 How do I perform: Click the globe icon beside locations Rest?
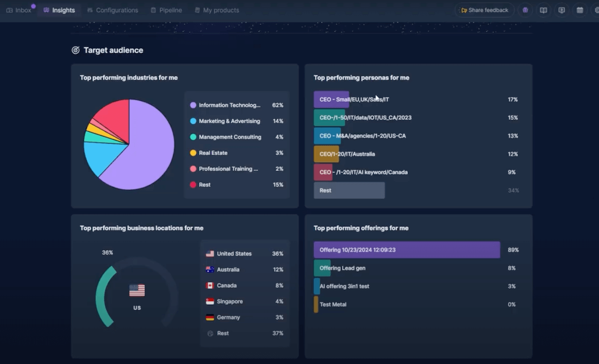point(210,334)
